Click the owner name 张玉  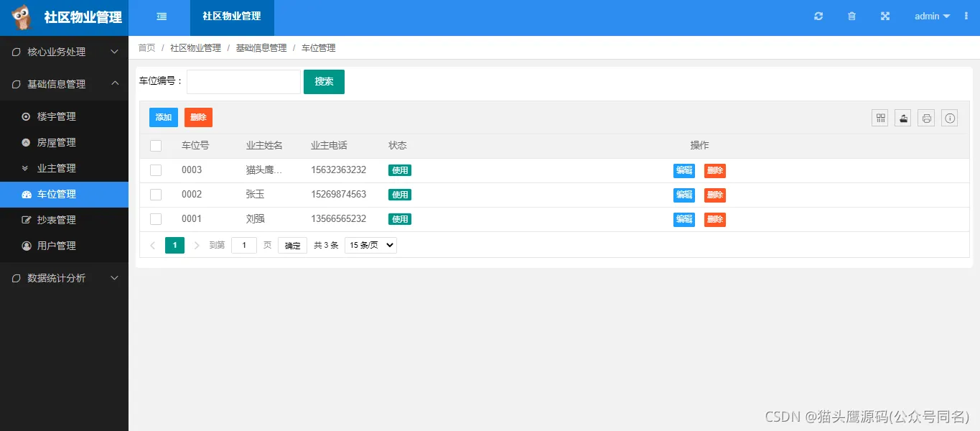tap(255, 195)
